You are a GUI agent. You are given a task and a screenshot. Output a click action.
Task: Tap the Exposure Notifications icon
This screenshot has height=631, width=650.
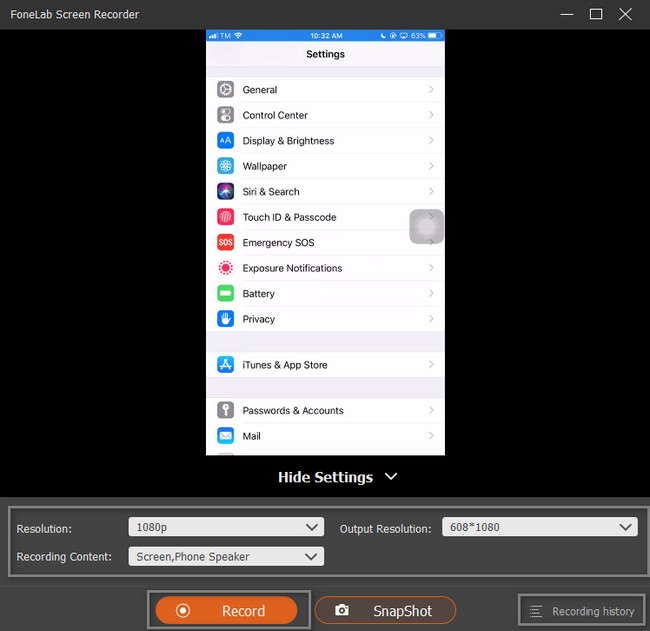[x=226, y=268]
